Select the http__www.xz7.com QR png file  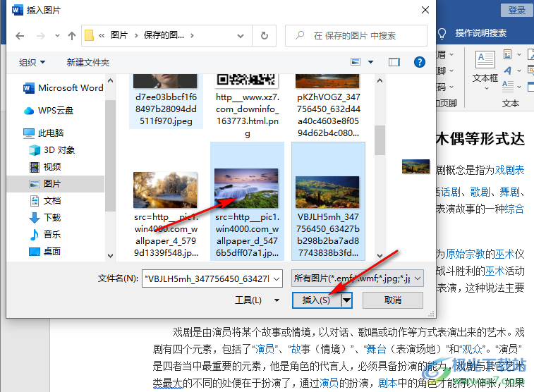(247, 106)
